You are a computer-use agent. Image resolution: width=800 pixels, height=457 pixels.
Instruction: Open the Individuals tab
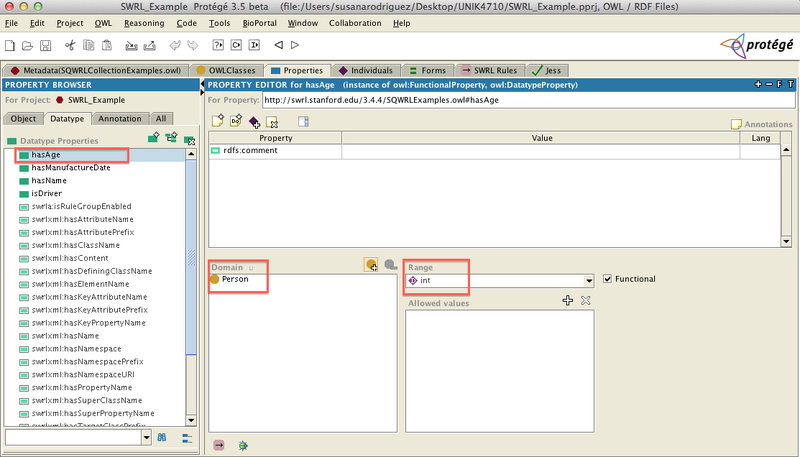pyautogui.click(x=366, y=70)
